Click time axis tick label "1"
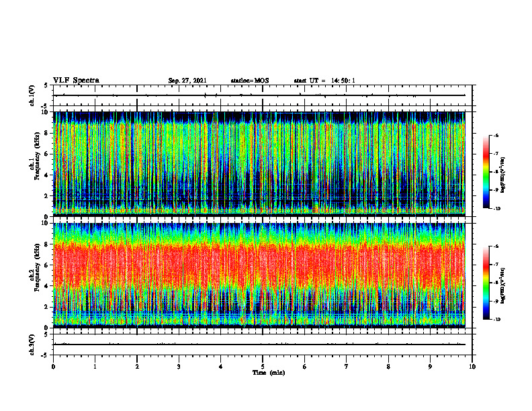 (95, 367)
